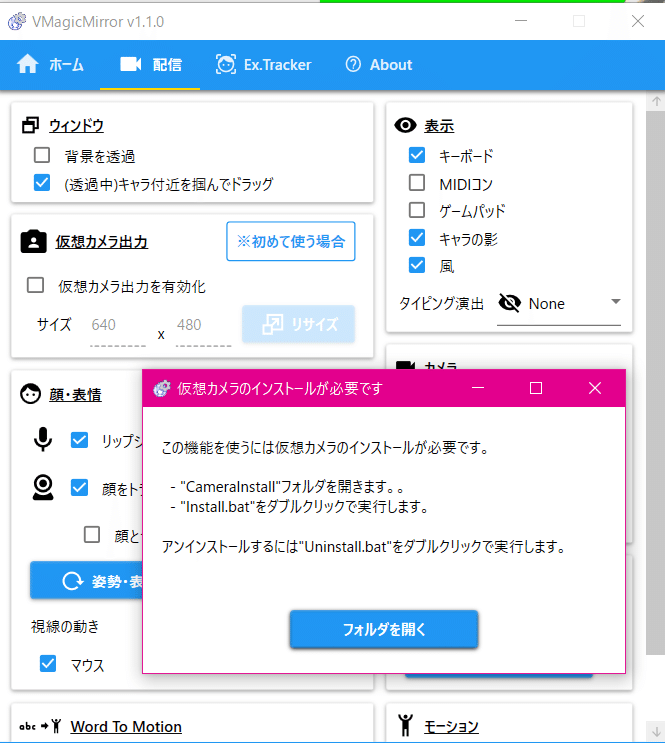Image resolution: width=665 pixels, height=743 pixels.
Task: Minimize the virtual camera install dialog
Action: (478, 388)
